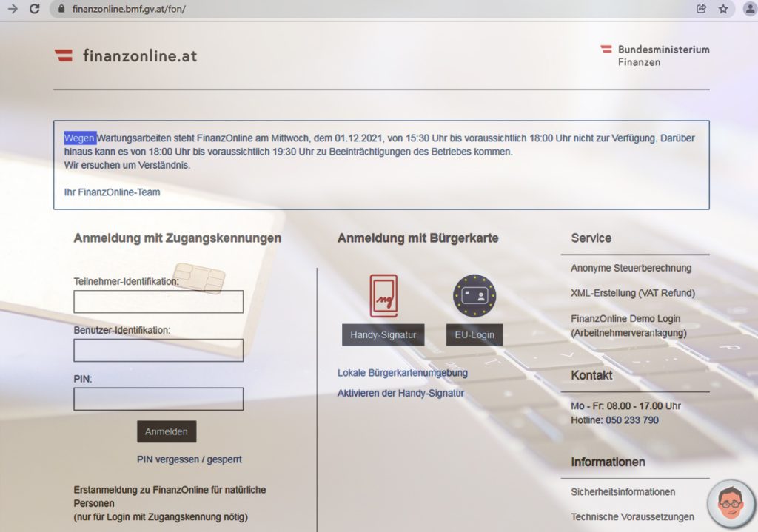758x532 pixels.
Task: Focus the PIN input field
Action: 158,399
